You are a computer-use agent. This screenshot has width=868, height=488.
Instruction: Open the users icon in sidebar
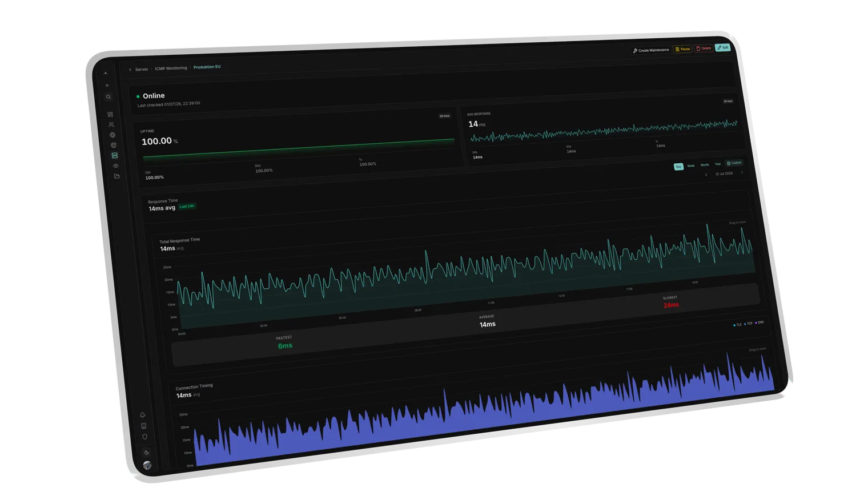point(111,124)
